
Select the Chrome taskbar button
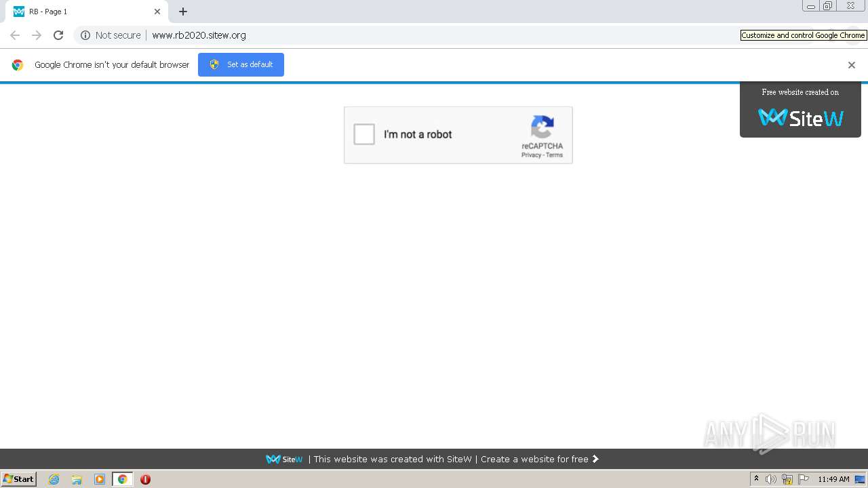click(x=122, y=479)
